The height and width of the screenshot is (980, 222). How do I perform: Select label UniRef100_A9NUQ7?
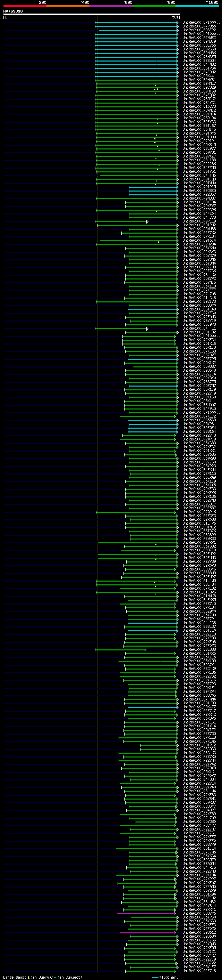(199, 198)
